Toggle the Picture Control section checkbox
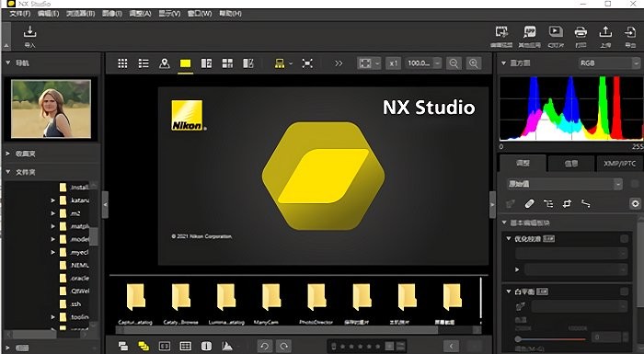Viewport: 644px width, 354px height. pos(625,238)
